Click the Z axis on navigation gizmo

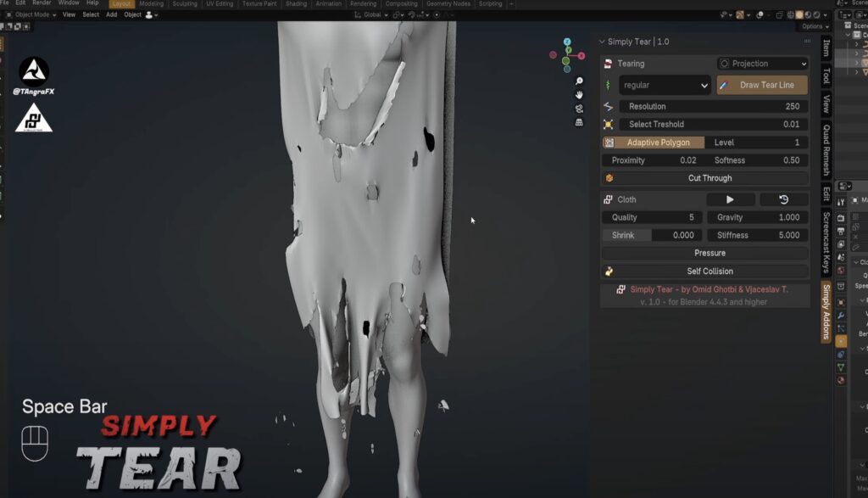coord(567,42)
